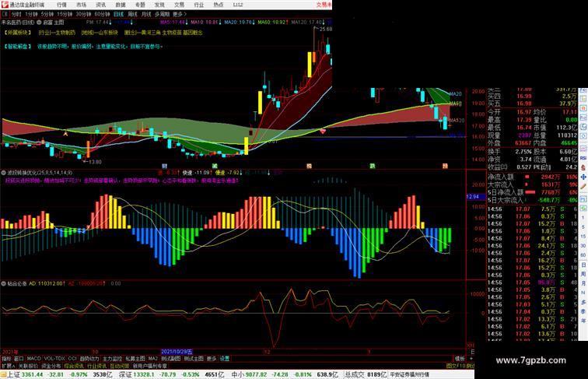Click the 2021/10/29 date marker on timeline

(177, 352)
